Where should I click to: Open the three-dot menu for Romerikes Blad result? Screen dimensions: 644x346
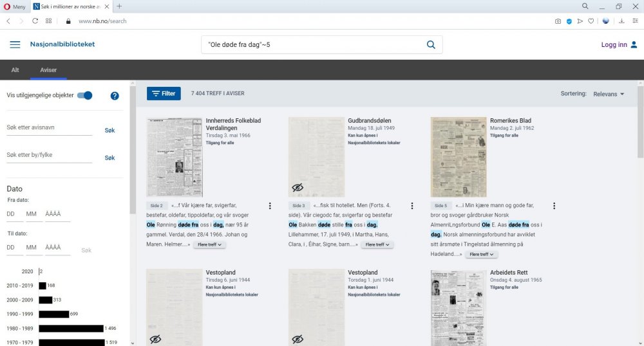[x=554, y=206]
